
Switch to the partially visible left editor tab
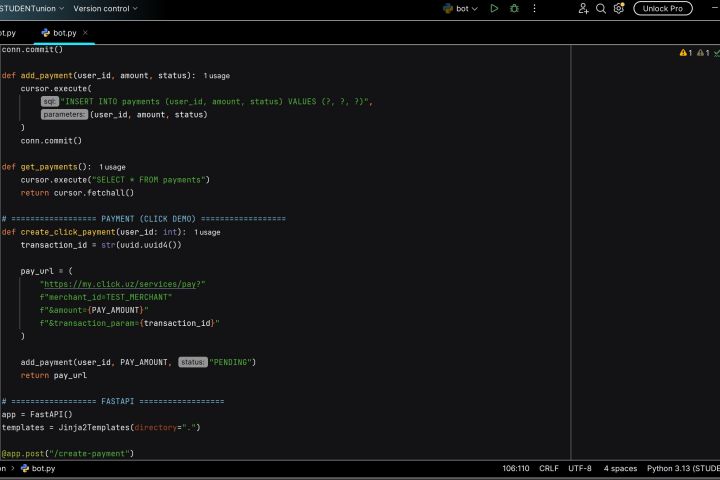[8, 33]
